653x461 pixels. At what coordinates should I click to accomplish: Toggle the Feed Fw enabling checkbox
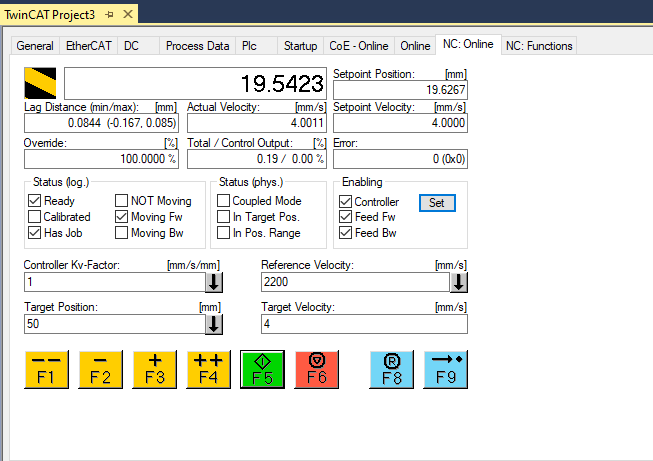pos(345,217)
